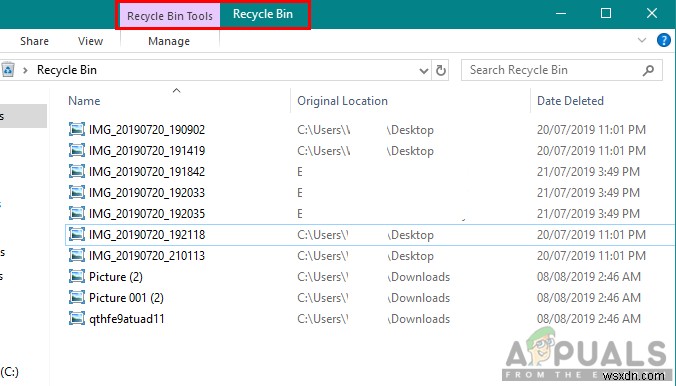Screen dimensions: 676x386
Task: Open the address bar history dropdown
Action: click(424, 71)
